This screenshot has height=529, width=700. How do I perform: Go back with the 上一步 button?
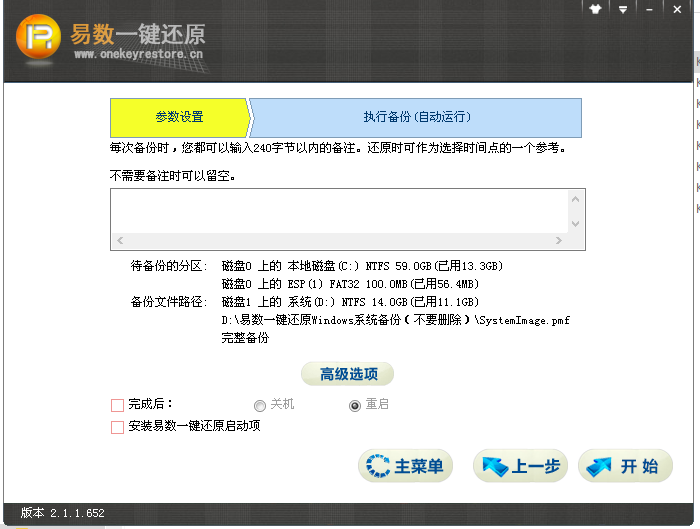[521, 466]
